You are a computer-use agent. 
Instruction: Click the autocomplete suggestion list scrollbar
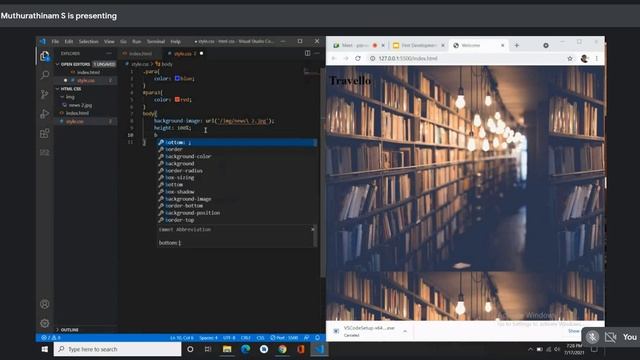315,142
